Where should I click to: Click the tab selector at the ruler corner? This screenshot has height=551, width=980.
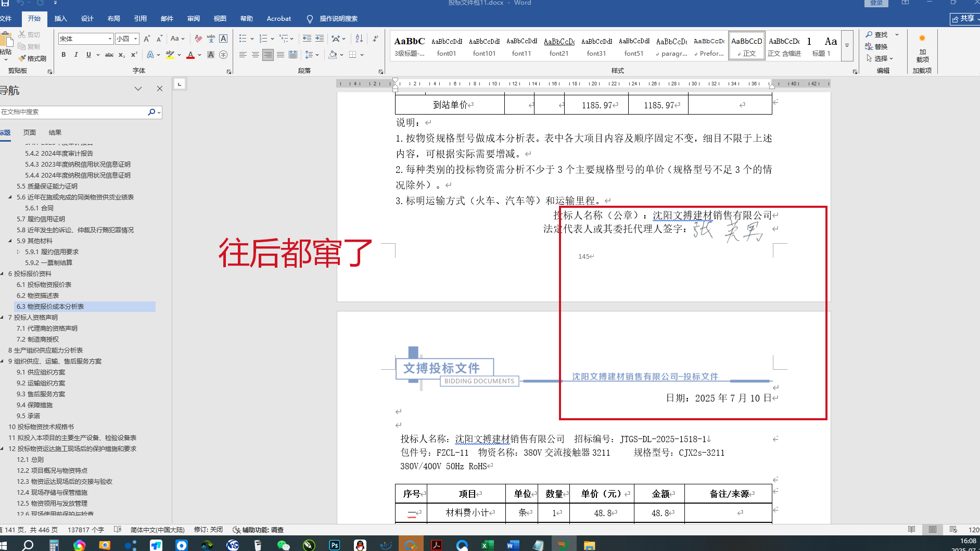tap(180, 84)
